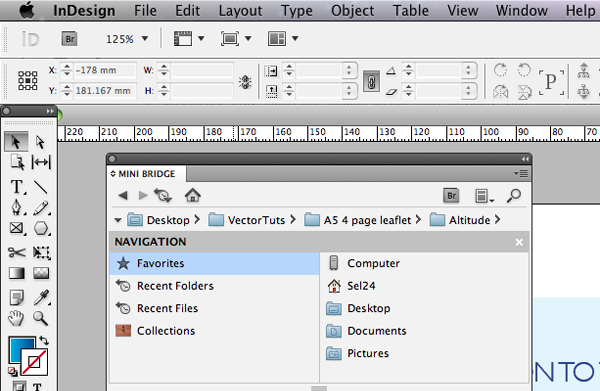This screenshot has height=391, width=600.
Task: Select the Hand tool
Action: [16, 318]
